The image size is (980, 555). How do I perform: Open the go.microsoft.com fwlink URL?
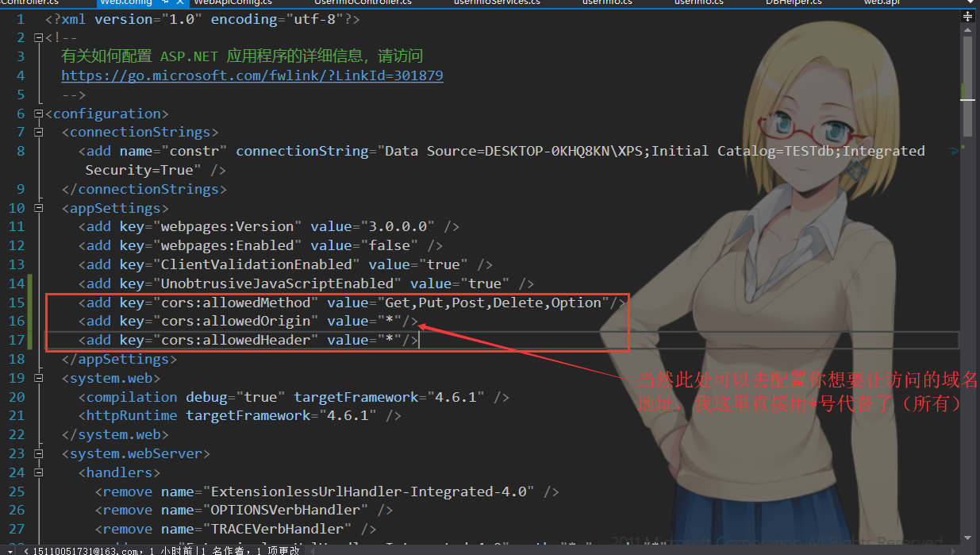click(252, 75)
